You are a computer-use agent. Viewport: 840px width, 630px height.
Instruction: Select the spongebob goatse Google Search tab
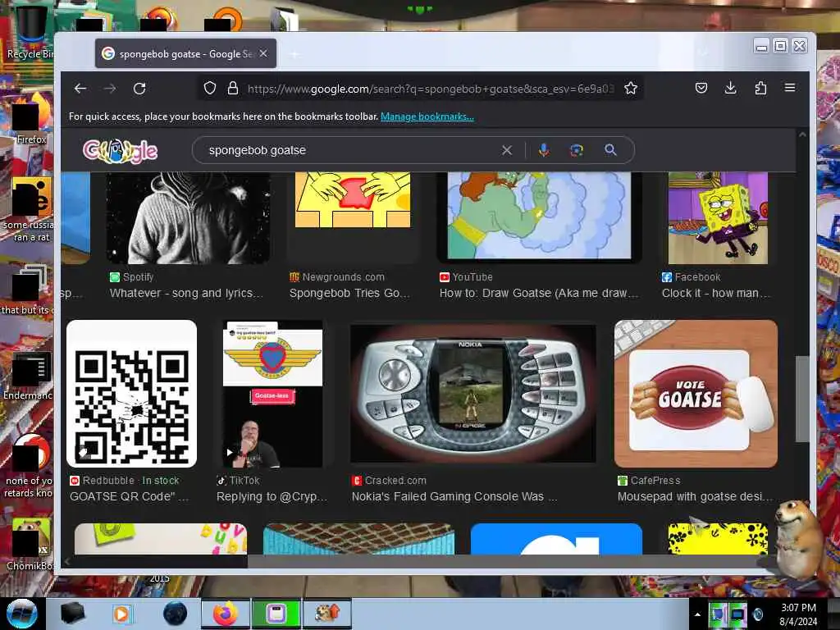click(x=186, y=53)
